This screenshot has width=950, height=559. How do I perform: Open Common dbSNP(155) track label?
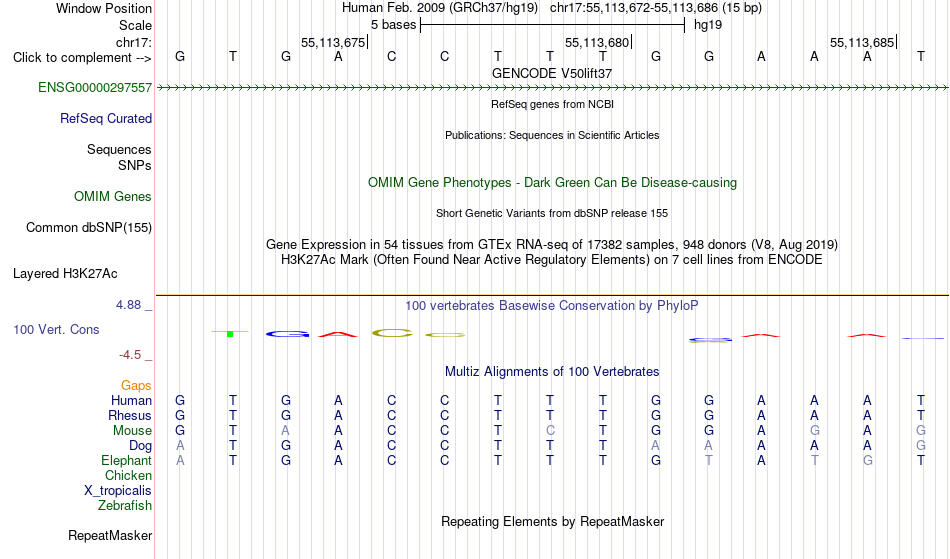[89, 228]
